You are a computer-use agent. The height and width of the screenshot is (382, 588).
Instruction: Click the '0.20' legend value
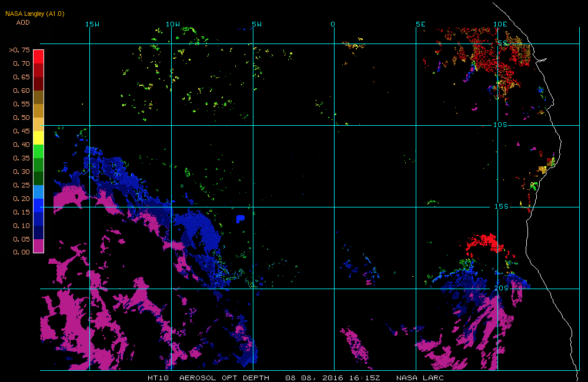tap(21, 199)
